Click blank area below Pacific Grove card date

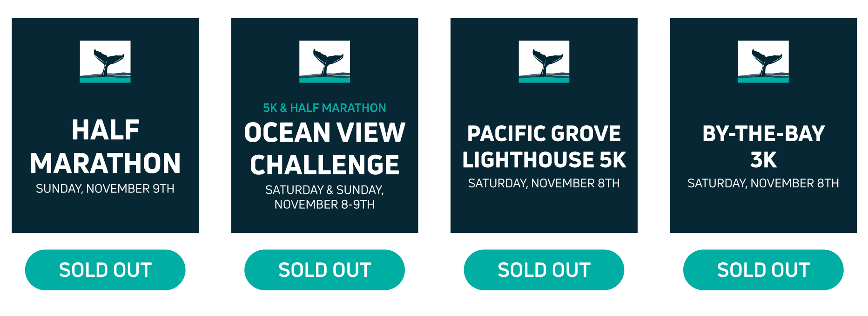544,212
